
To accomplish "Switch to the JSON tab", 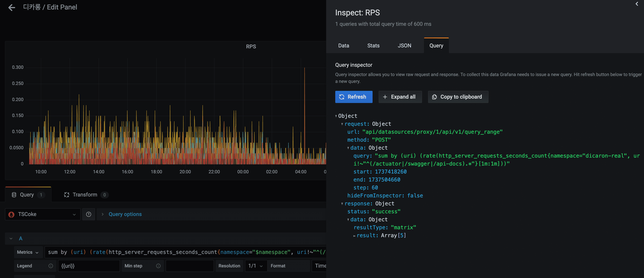I will [404, 46].
